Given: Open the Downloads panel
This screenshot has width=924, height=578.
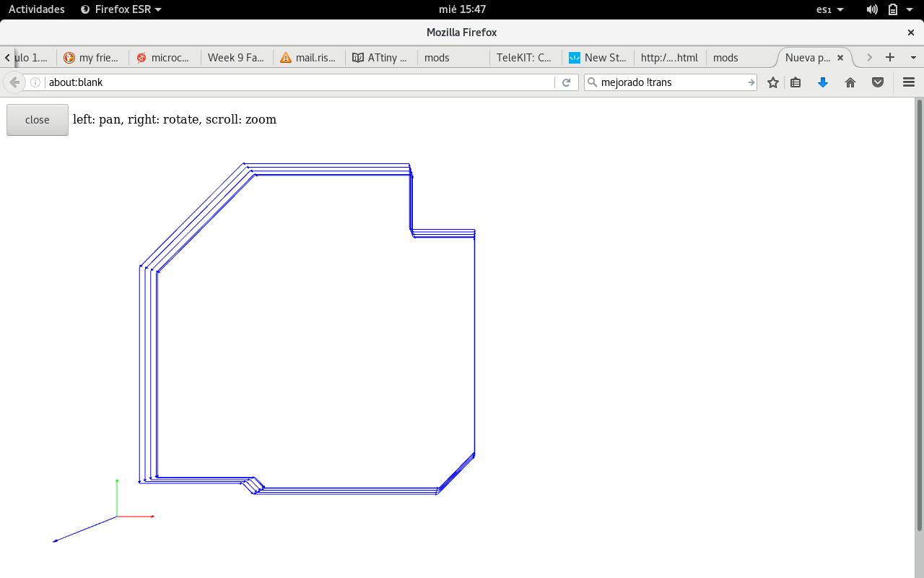Looking at the screenshot, I should (823, 82).
